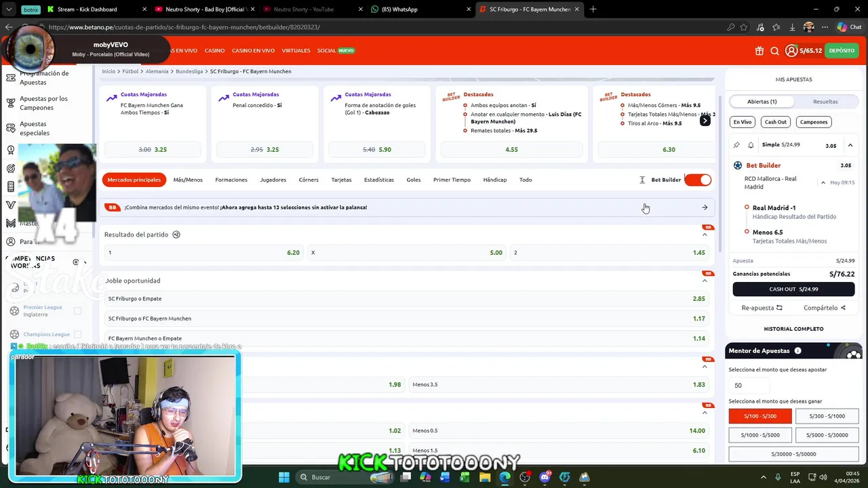
Task: Select the Hándicap tab
Action: pos(495,180)
